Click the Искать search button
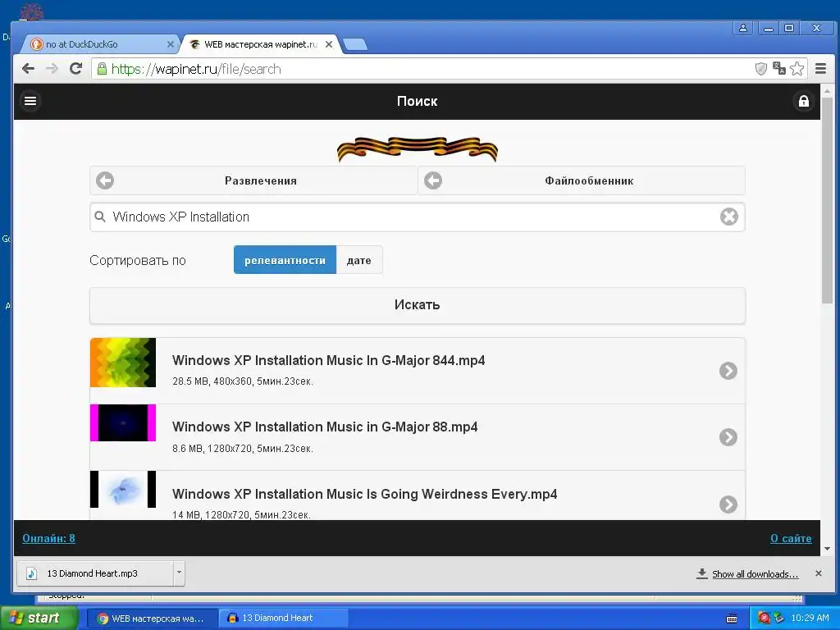 pyautogui.click(x=418, y=305)
